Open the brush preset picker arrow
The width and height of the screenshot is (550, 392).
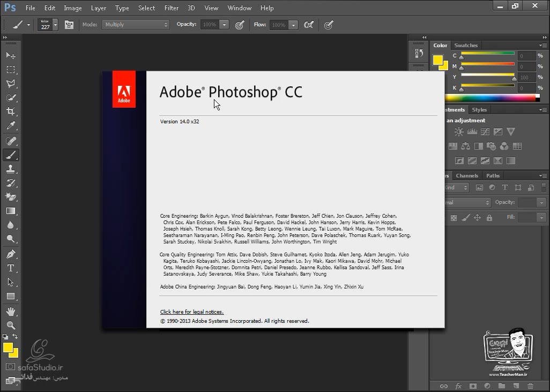click(55, 25)
